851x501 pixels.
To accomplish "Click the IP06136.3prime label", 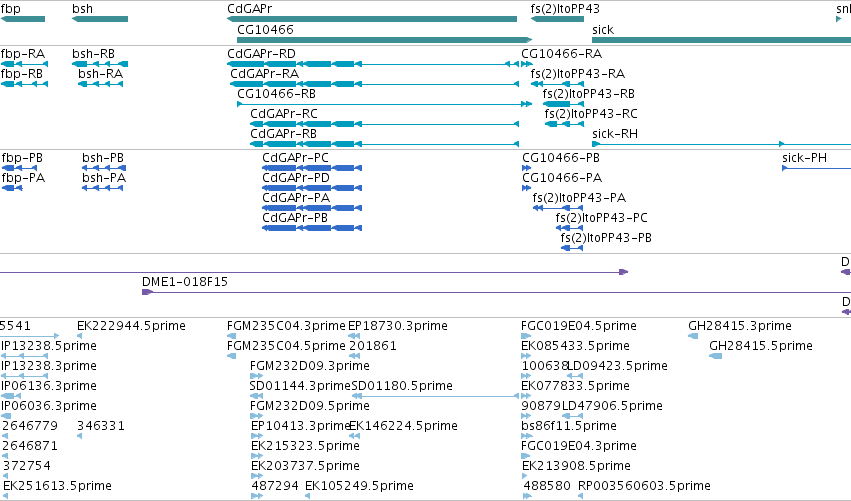I will pyautogui.click(x=49, y=386).
